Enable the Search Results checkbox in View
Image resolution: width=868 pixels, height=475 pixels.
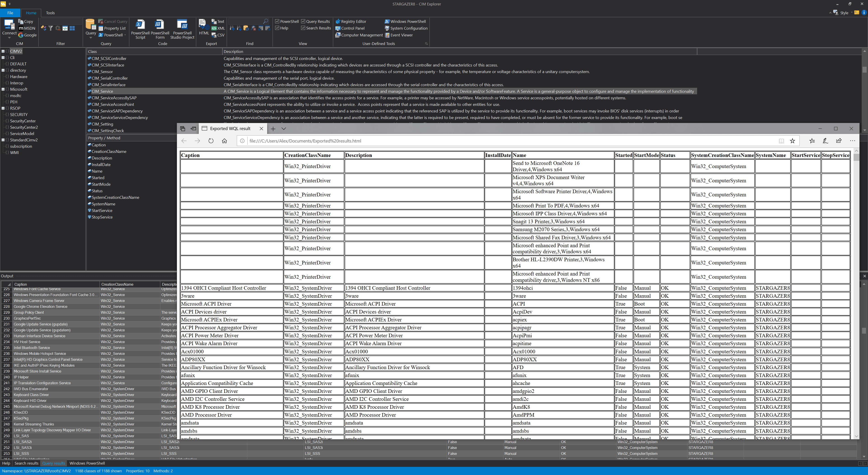pos(303,28)
